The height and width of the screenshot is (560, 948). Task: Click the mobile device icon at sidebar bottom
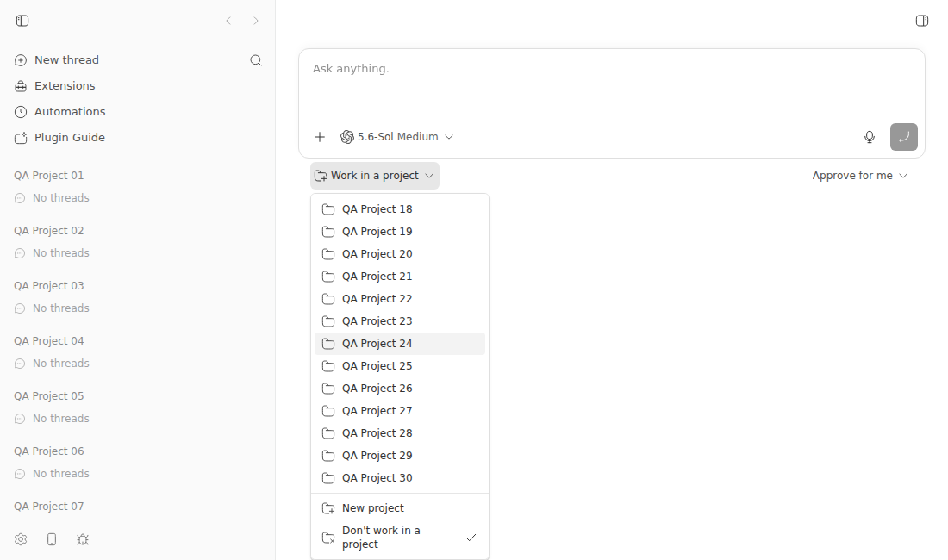(52, 539)
